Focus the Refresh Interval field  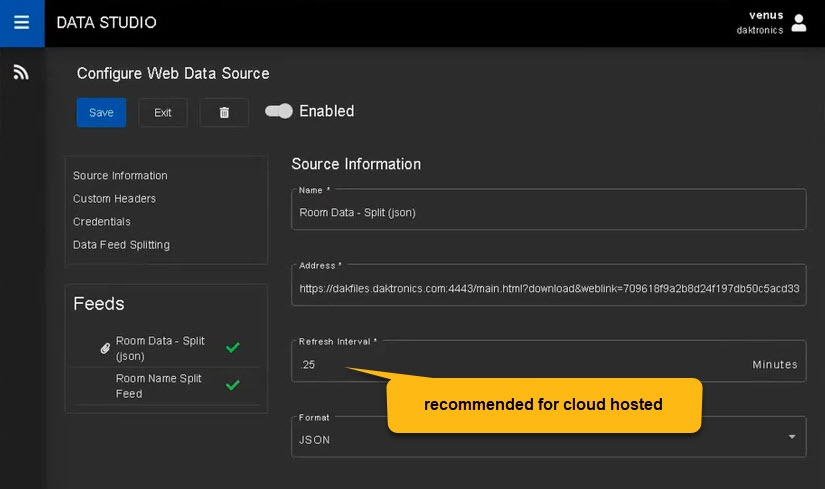pos(520,365)
